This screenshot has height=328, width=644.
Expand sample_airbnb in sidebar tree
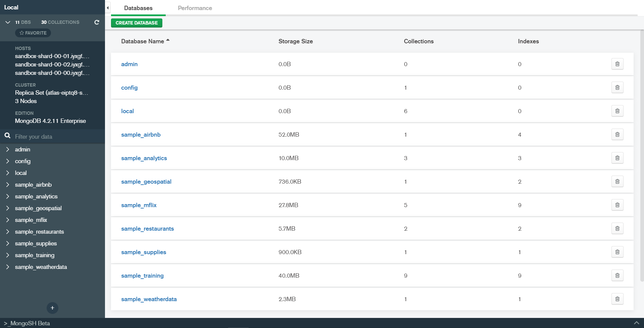tap(7, 185)
